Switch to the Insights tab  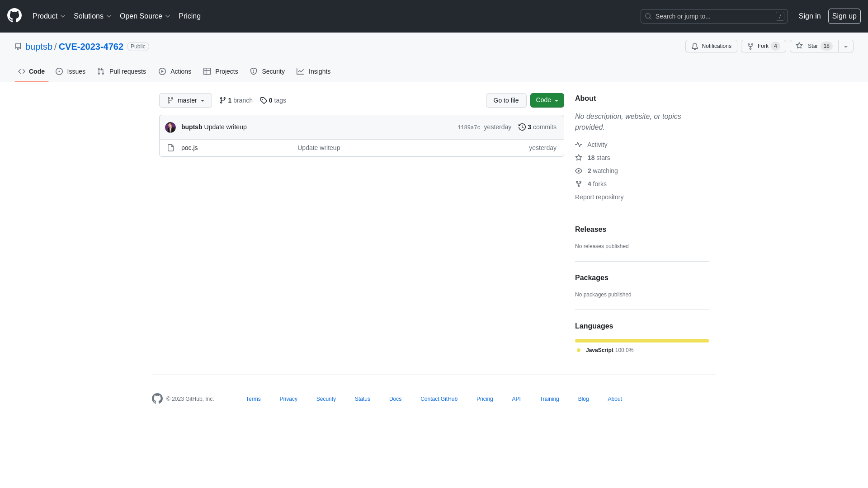point(314,71)
